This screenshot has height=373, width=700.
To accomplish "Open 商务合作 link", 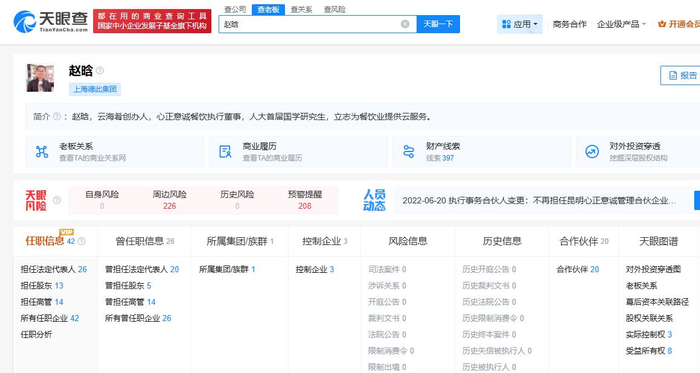I will (569, 24).
